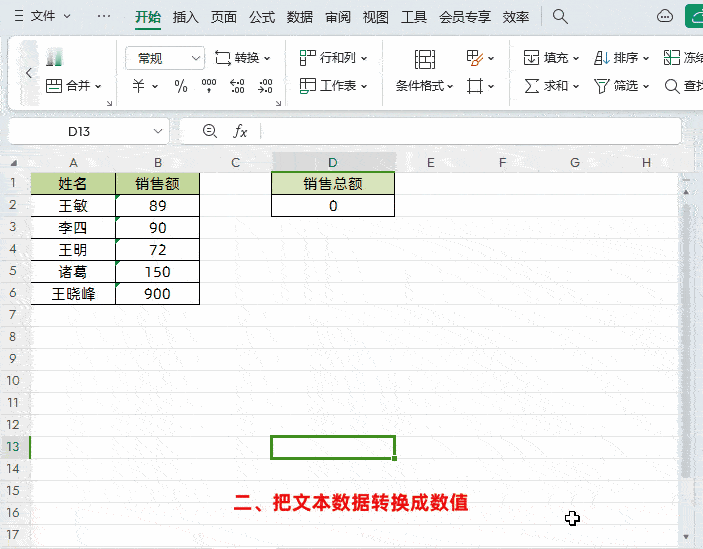This screenshot has width=703, height=549.
Task: Expand the 填充 dropdown arrow
Action: [576, 58]
